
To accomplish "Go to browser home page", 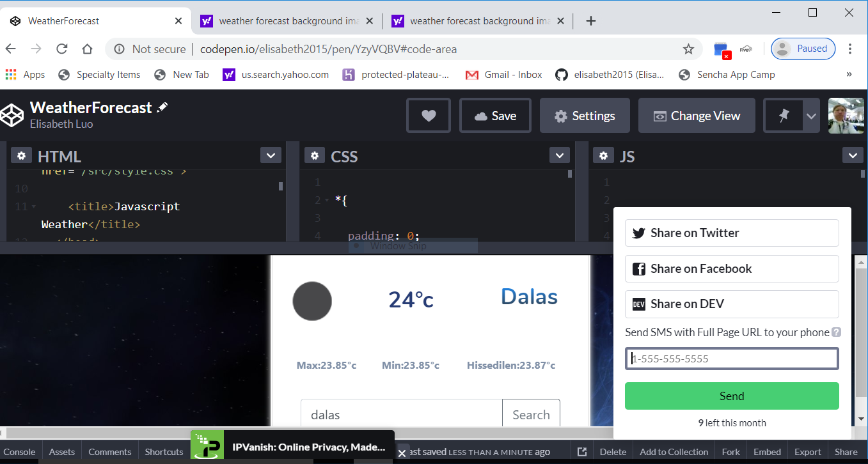I will pyautogui.click(x=88, y=49).
